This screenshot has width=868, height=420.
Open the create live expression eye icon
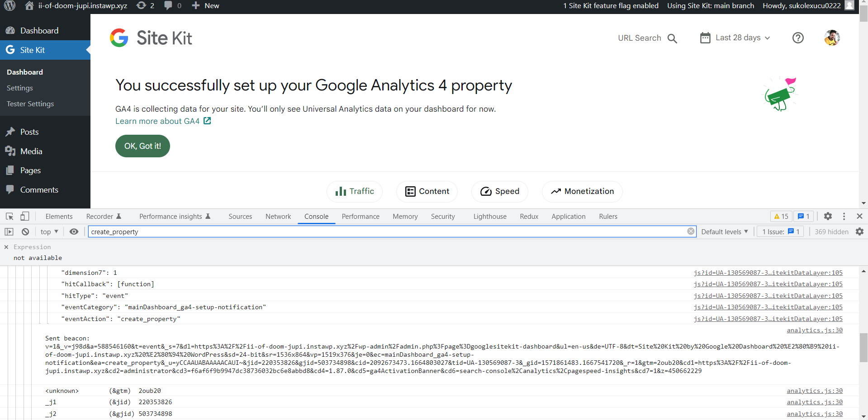coord(74,231)
